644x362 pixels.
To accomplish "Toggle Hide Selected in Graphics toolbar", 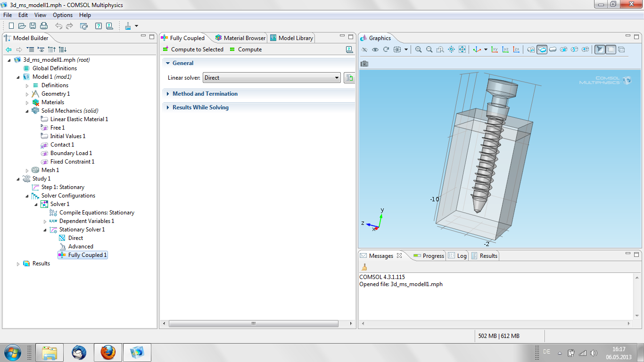I will coord(364,49).
